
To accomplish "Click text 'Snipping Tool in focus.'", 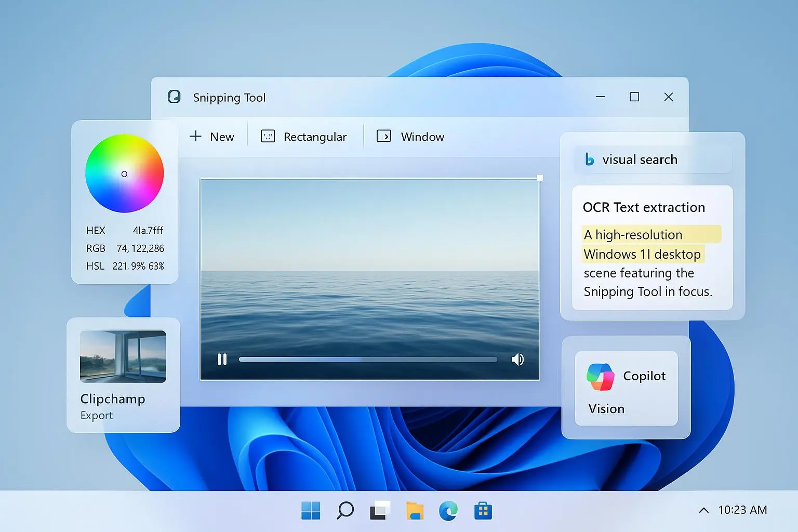I will tap(648, 292).
